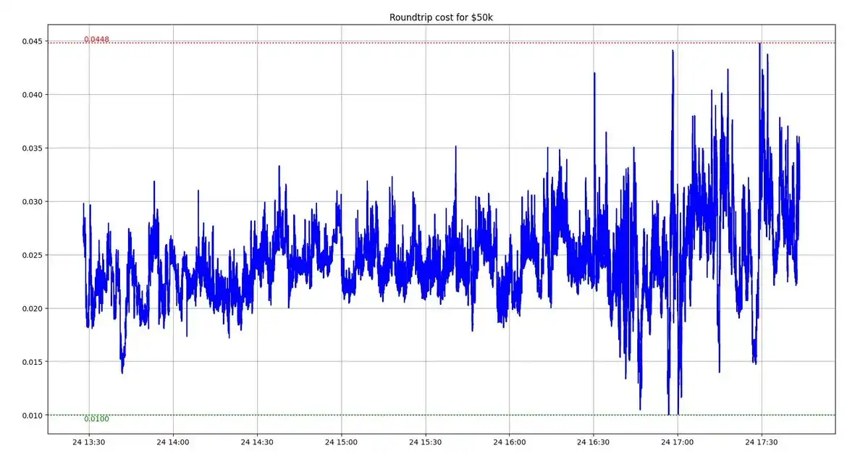Click the y-axis tick label 0.025
Viewport: 868px width, 459px height.
(x=32, y=255)
